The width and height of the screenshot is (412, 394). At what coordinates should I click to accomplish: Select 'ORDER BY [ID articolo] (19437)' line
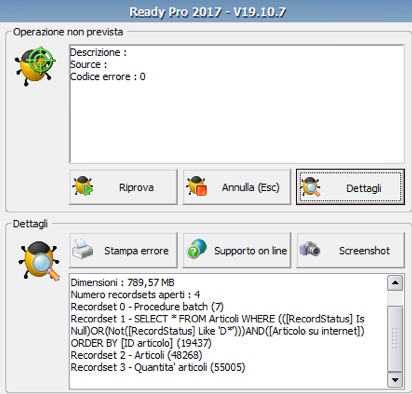pos(141,343)
